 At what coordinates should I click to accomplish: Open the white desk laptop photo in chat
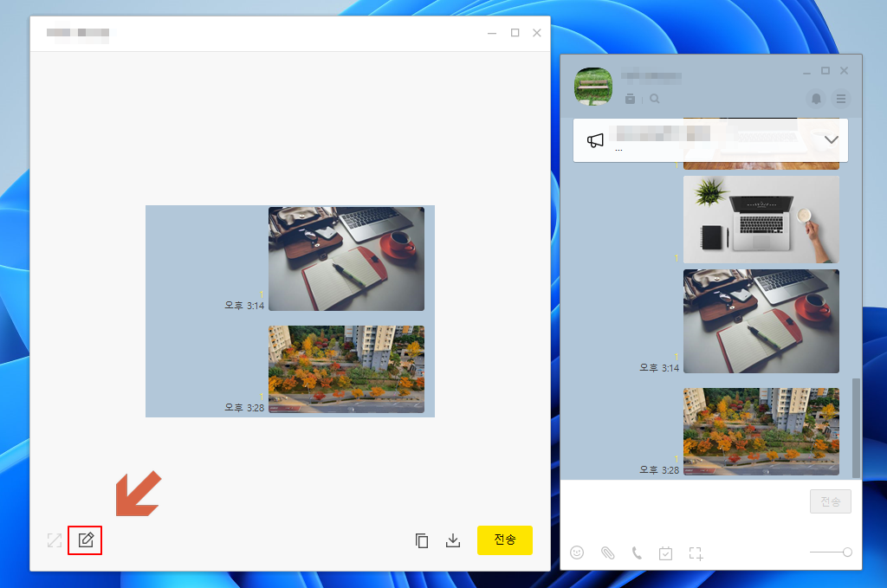point(761,219)
